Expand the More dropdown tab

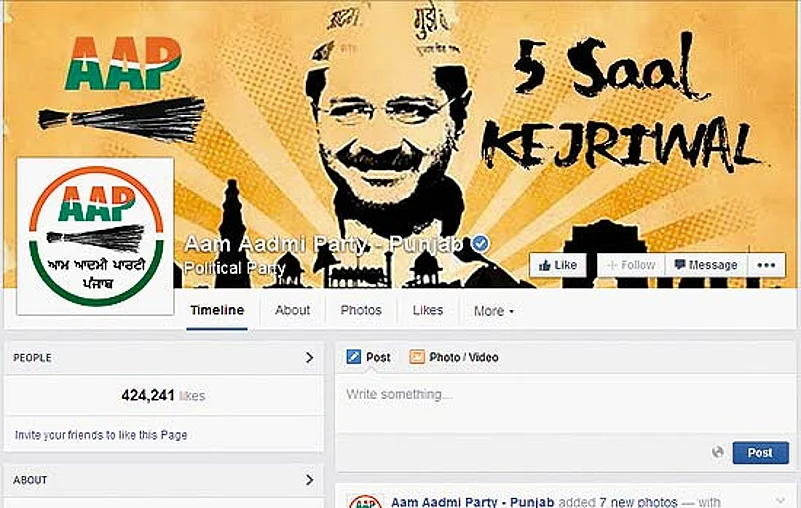point(493,311)
